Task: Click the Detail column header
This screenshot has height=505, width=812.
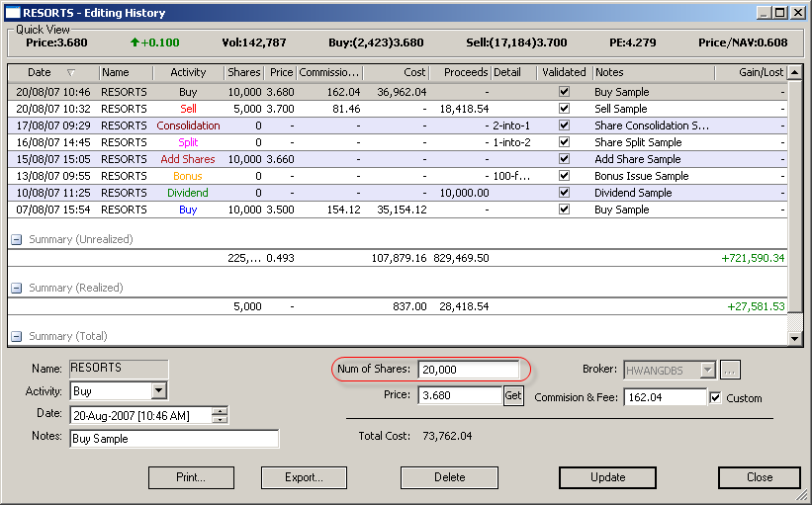Action: pyautogui.click(x=513, y=72)
